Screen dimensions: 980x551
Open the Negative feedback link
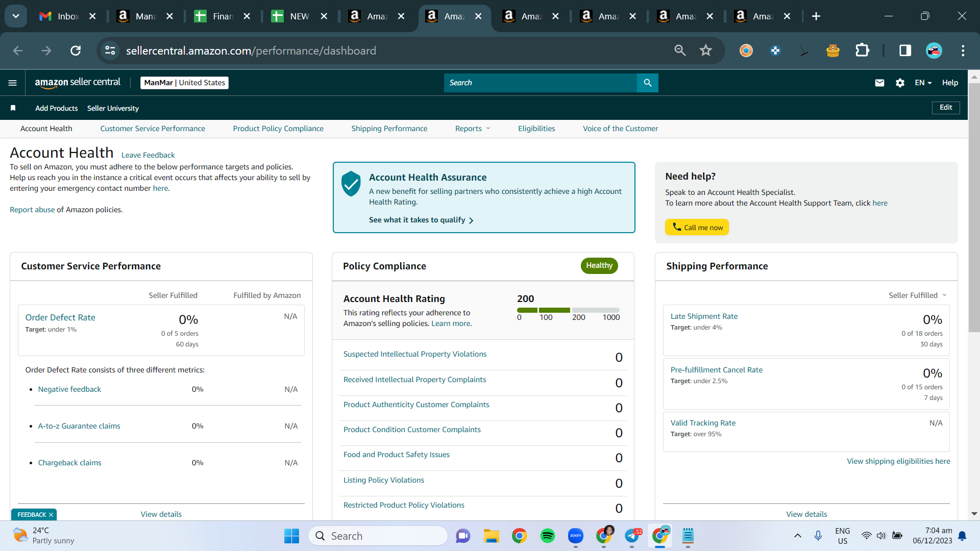click(69, 389)
